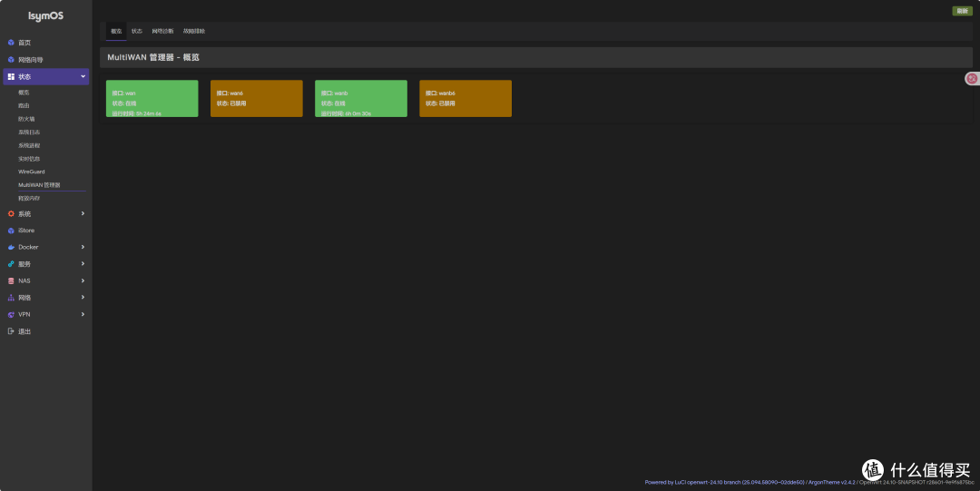Click the pink floating icon at right edge
The image size is (980, 491).
coord(972,79)
